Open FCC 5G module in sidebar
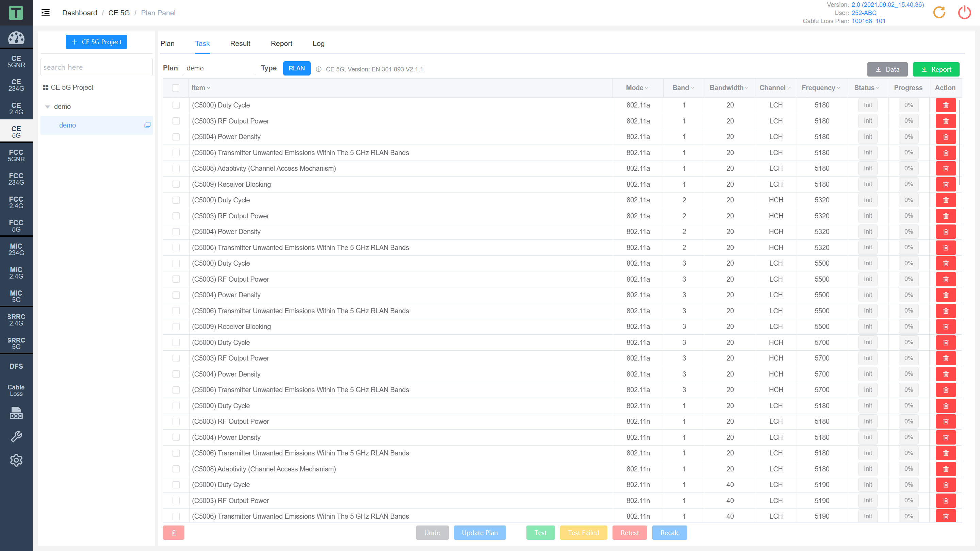Image resolution: width=980 pixels, height=551 pixels. tap(16, 226)
